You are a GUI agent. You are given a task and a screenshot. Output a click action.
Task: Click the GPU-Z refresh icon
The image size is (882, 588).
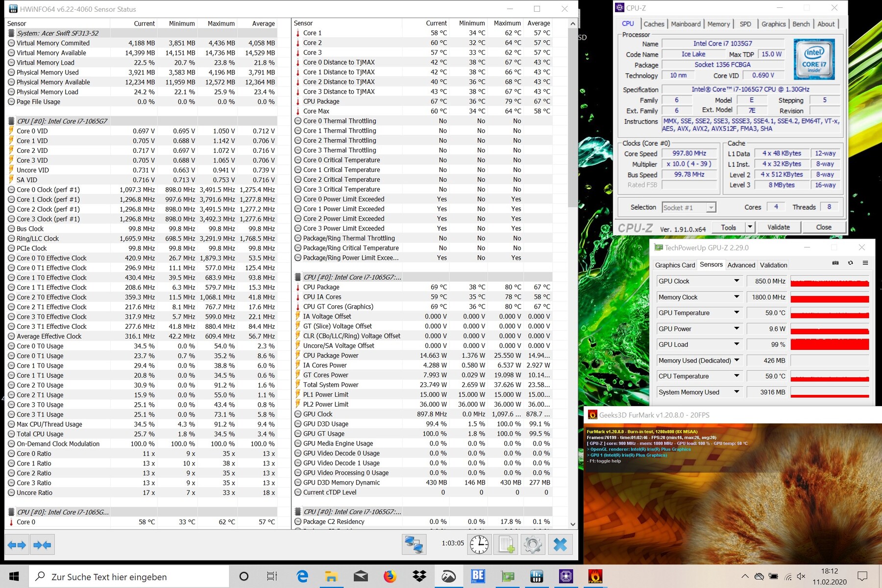(x=851, y=263)
